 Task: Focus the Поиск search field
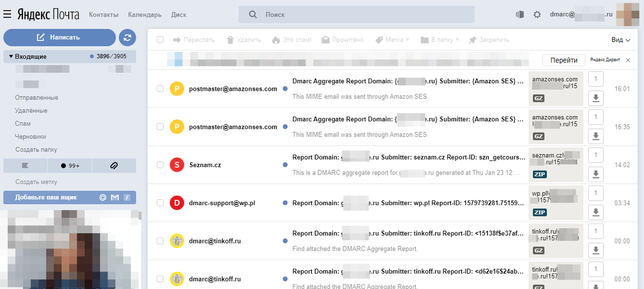[x=357, y=15]
